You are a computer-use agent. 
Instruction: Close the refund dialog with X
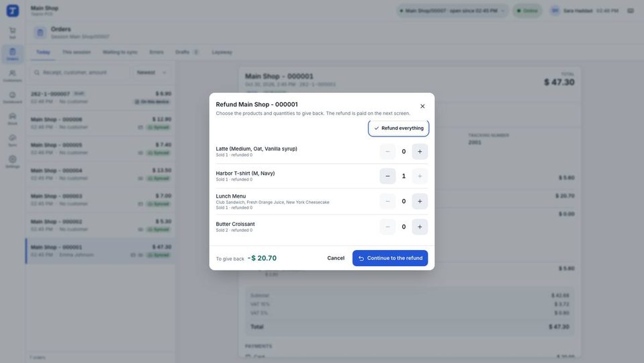(422, 106)
